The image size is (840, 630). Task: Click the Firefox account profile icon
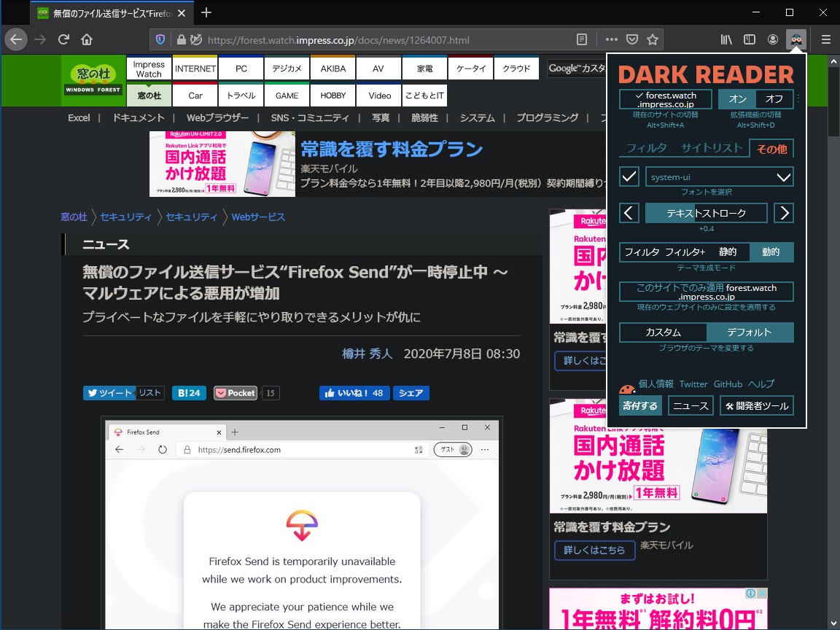[773, 39]
